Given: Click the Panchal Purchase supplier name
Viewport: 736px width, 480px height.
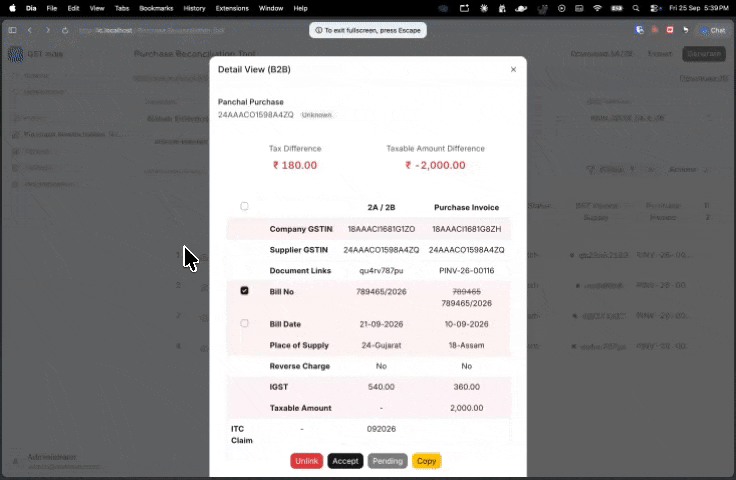Looking at the screenshot, I should (251, 102).
